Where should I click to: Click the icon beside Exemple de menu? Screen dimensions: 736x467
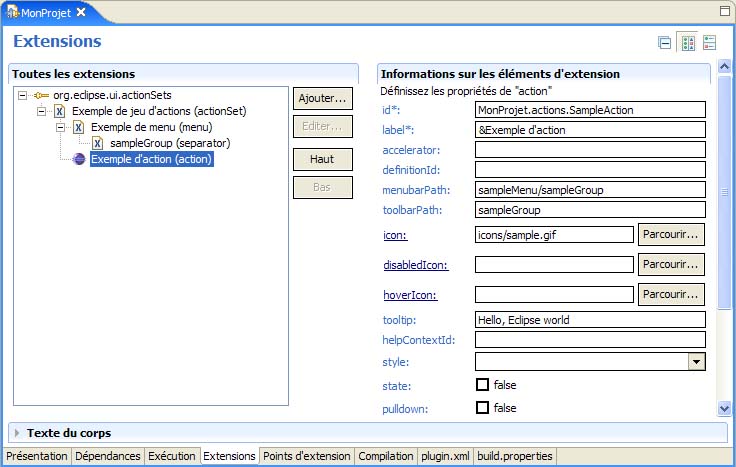79,127
